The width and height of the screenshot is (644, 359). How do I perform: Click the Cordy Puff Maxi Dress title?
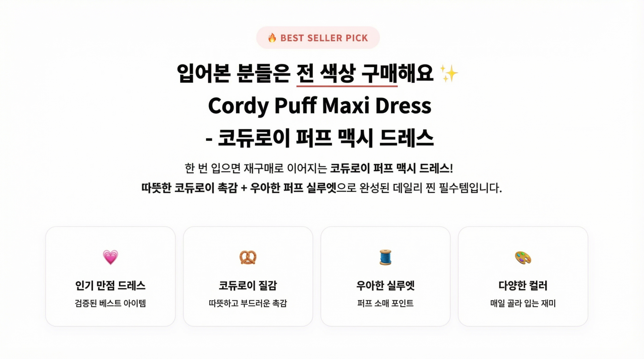(320, 106)
